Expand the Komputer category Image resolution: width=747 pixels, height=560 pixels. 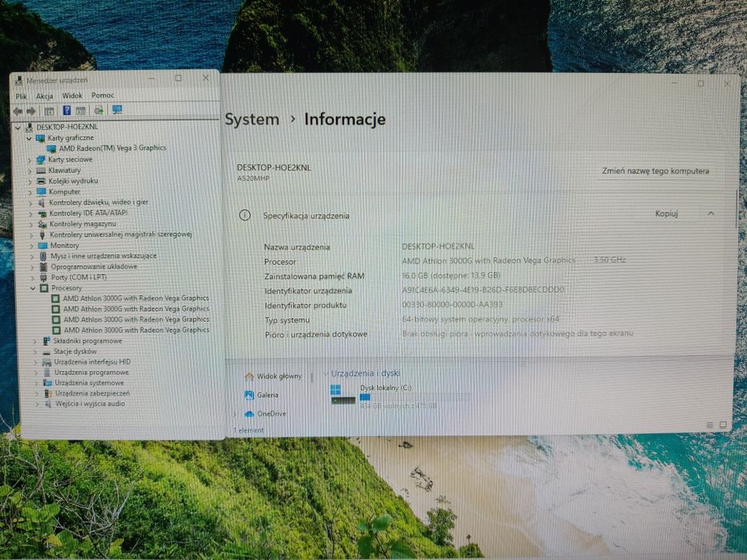point(30,192)
